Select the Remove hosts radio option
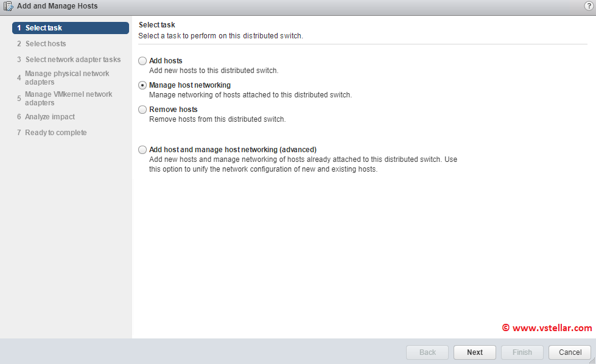Image resolution: width=596 pixels, height=364 pixels. pyautogui.click(x=142, y=110)
